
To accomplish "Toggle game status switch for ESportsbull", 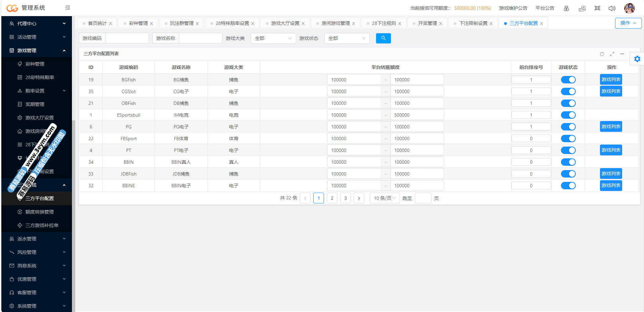I will pos(568,115).
